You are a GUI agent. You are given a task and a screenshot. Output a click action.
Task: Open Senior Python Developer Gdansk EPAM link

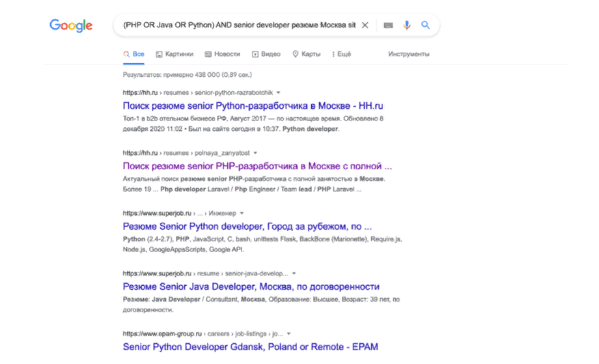[x=250, y=346]
